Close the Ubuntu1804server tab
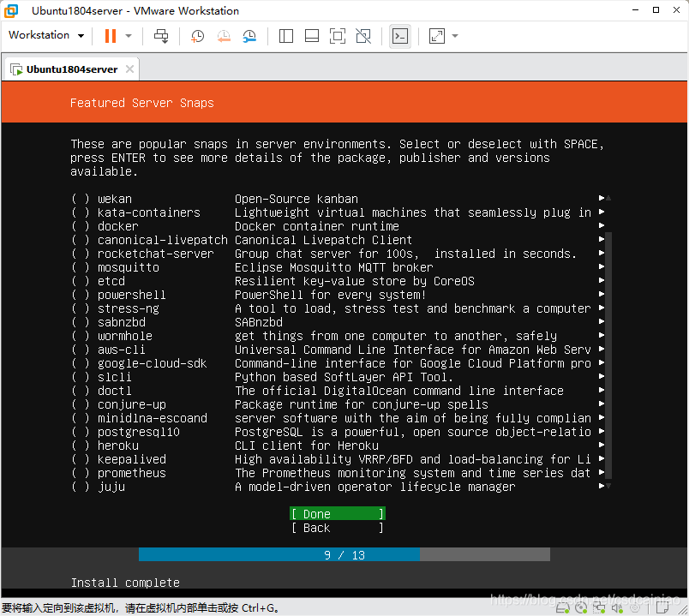The height and width of the screenshot is (616, 689). [x=129, y=69]
